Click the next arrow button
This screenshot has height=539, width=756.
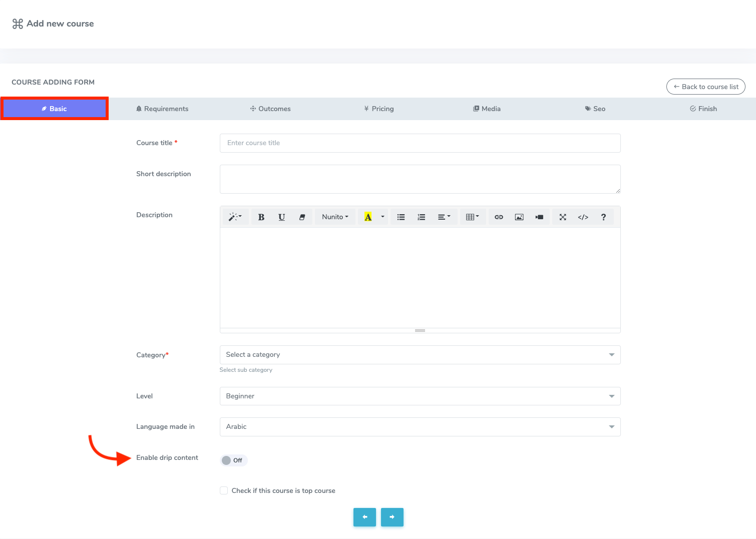tap(392, 517)
